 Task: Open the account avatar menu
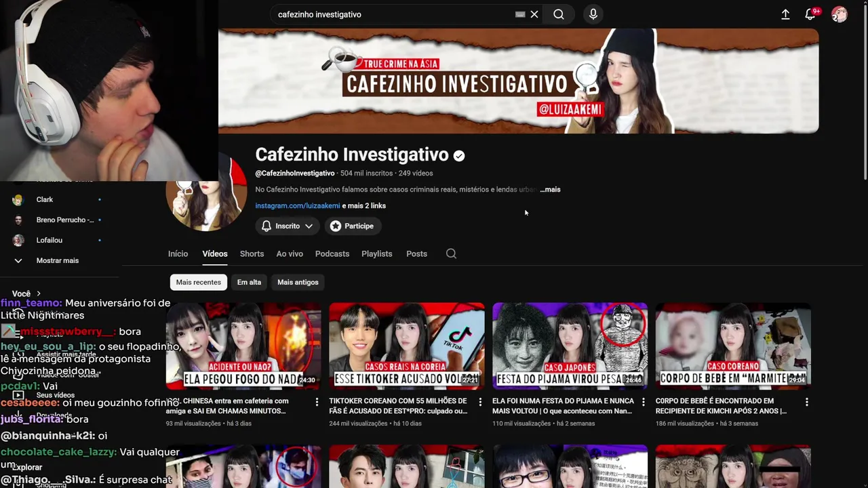(x=840, y=14)
